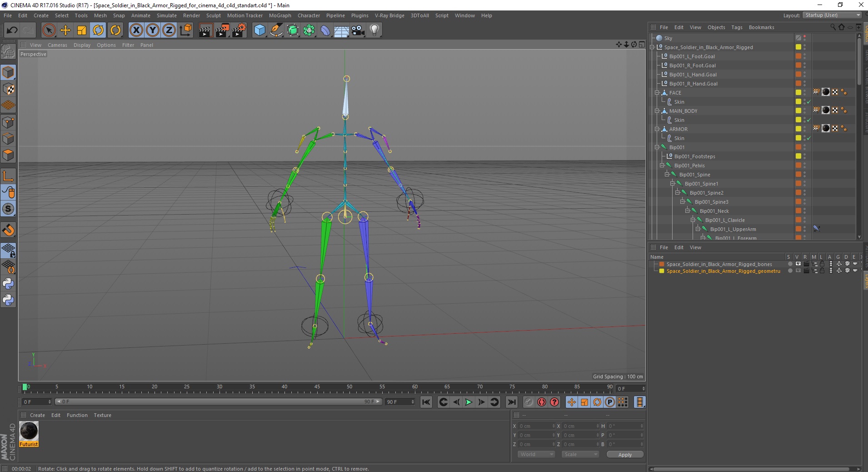The image size is (868, 472).
Task: Toggle Y axis lock
Action: (x=153, y=30)
